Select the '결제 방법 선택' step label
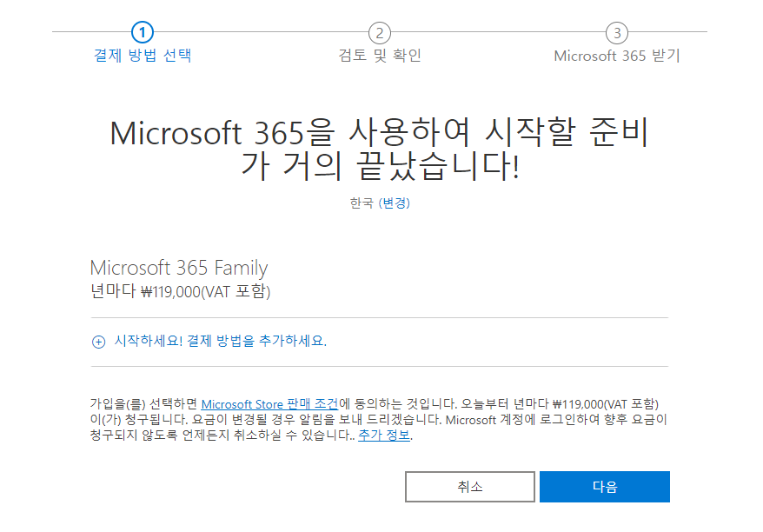 (x=143, y=55)
